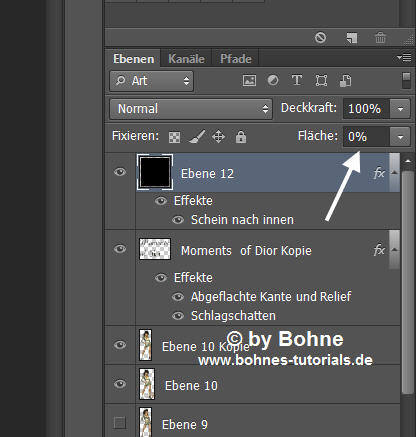
Task: Click the Deckkraft 100% value field
Action: click(x=366, y=109)
